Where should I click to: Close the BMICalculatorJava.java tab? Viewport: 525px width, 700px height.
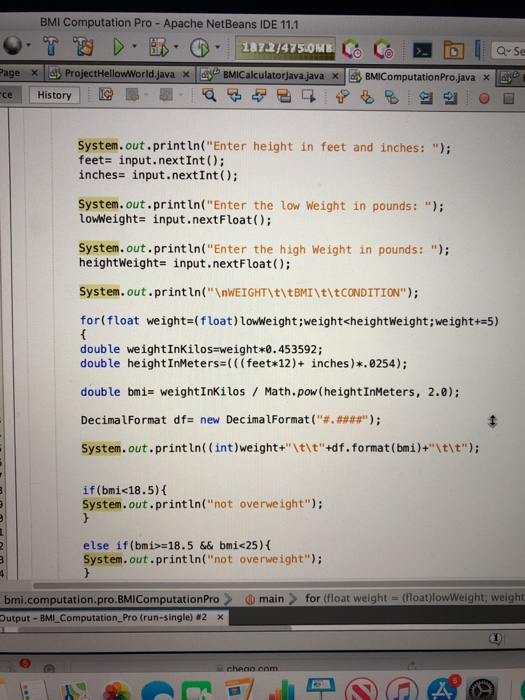pos(335,76)
